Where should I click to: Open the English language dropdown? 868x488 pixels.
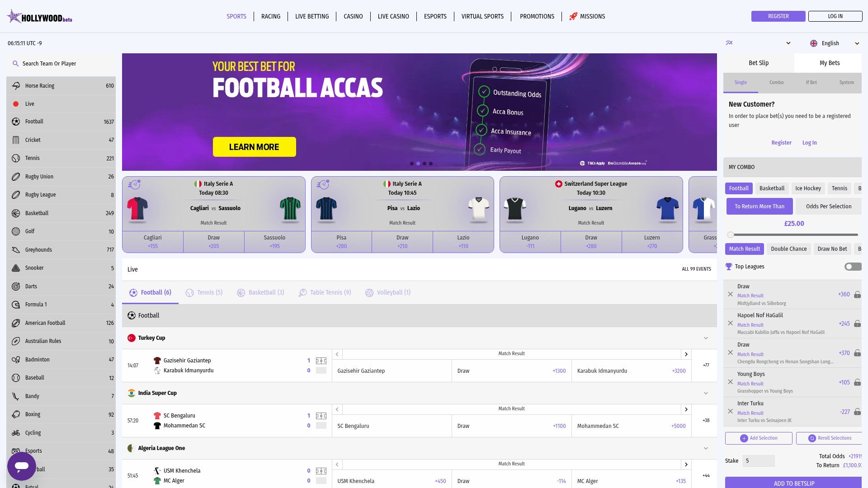click(835, 43)
